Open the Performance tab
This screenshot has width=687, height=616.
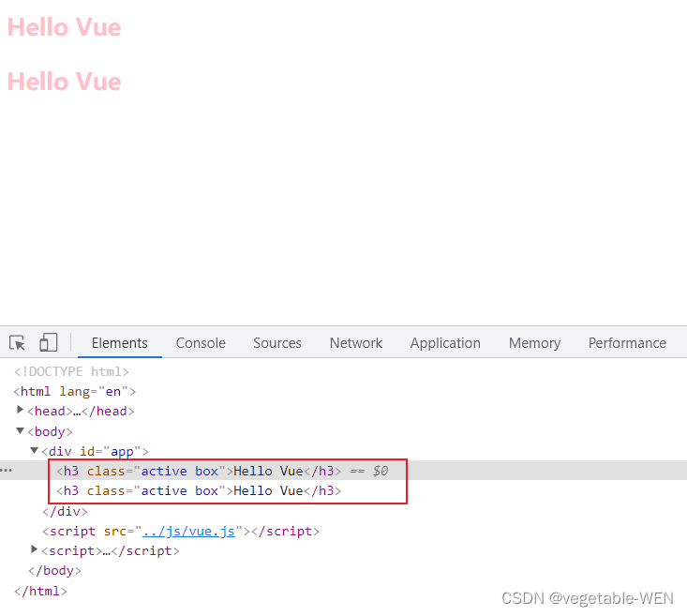tap(627, 343)
